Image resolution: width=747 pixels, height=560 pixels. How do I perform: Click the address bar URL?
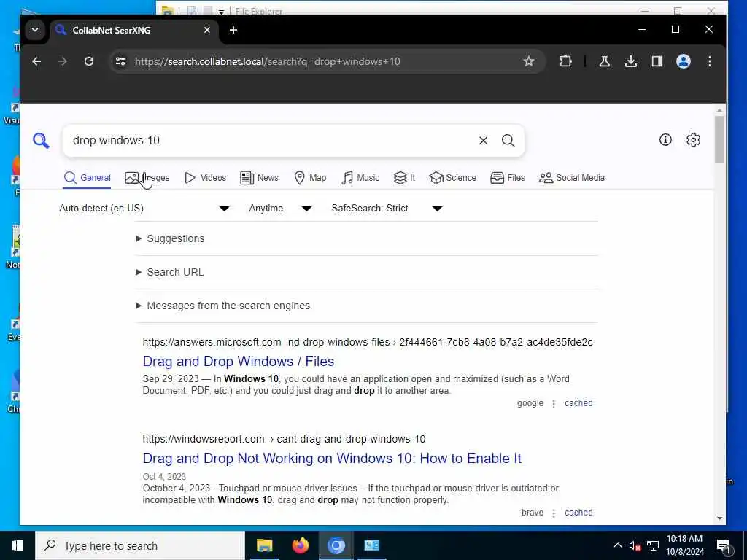(267, 61)
